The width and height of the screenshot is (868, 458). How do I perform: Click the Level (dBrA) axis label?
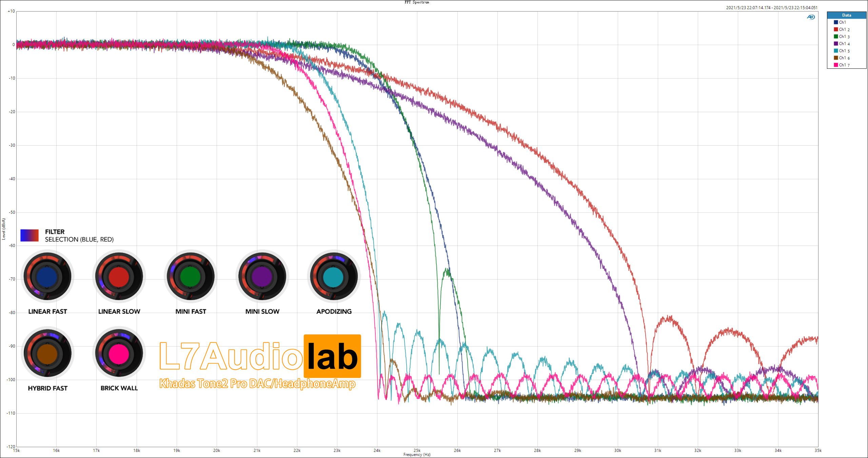click(4, 229)
